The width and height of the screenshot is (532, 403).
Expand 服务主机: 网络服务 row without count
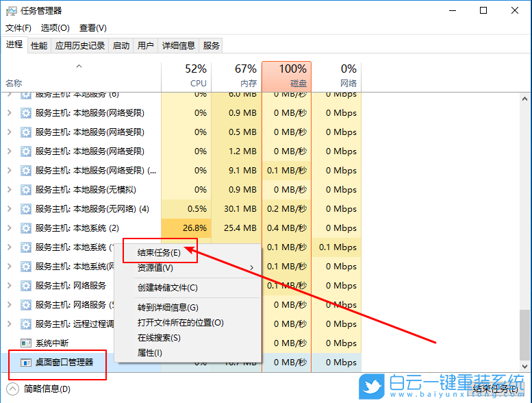click(x=10, y=286)
